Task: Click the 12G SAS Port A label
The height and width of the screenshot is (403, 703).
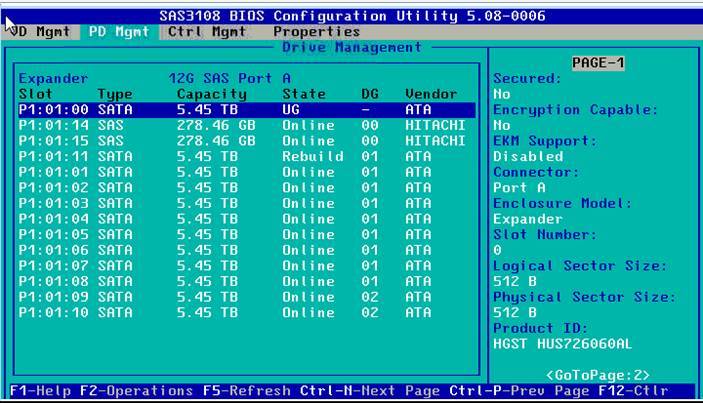Action: 230,78
